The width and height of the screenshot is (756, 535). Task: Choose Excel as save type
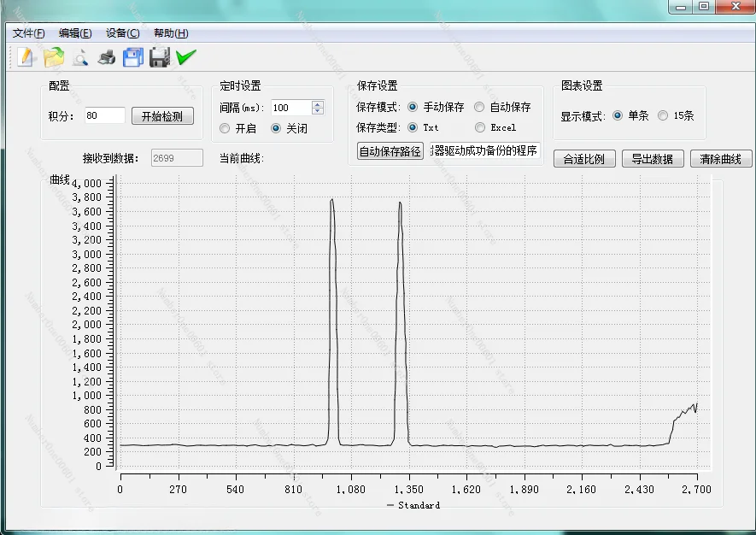coord(479,127)
